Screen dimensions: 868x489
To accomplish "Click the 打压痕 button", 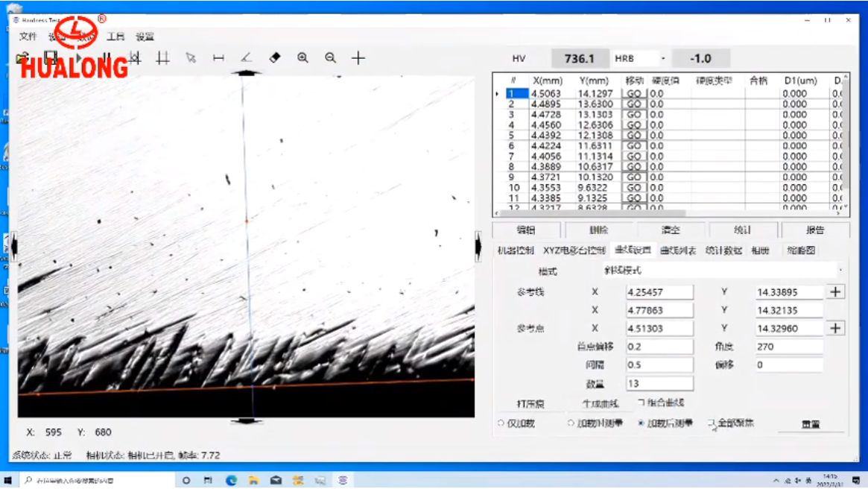I will click(x=530, y=404).
